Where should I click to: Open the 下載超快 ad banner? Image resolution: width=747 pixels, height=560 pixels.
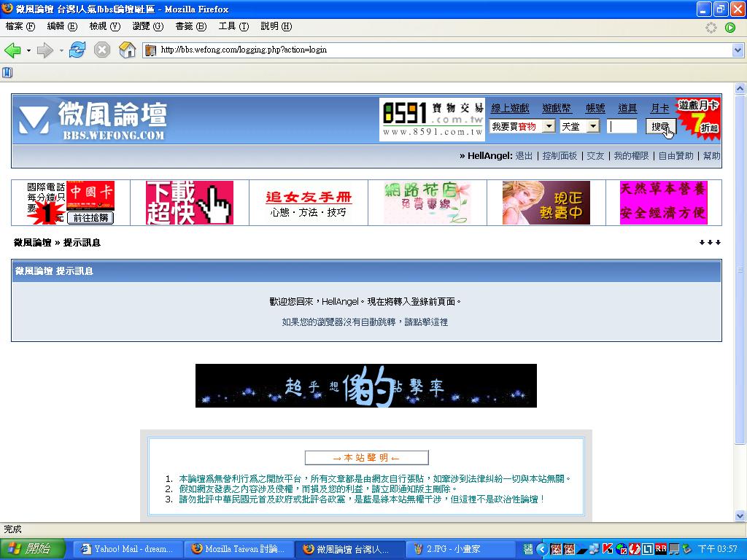(190, 203)
